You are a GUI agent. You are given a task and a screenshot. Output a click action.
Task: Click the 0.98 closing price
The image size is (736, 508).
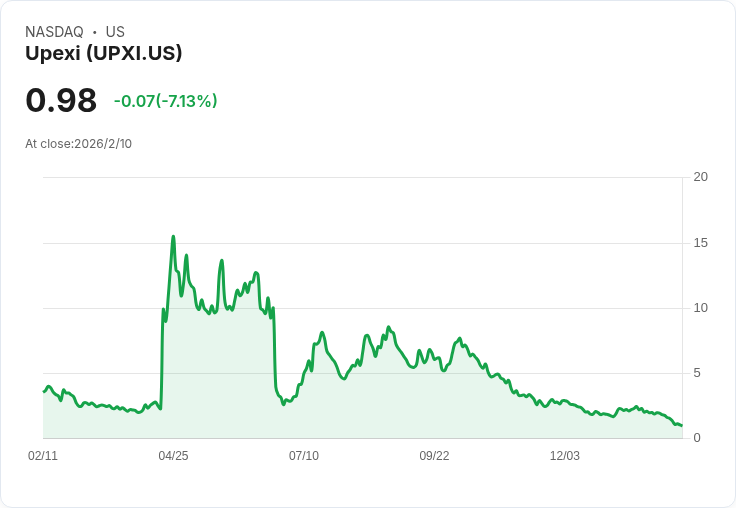pos(61,100)
